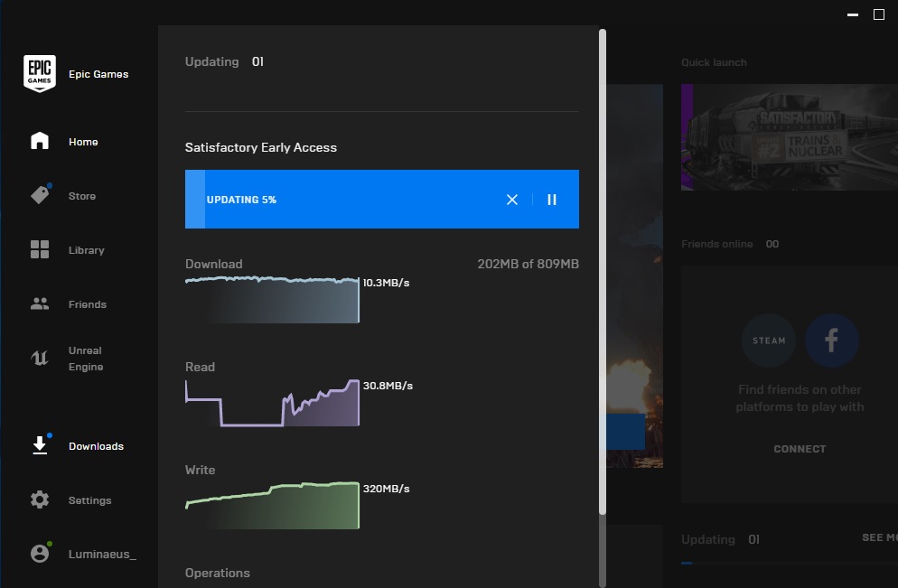Click the Luminaeus_ profile avatar icon

tap(40, 553)
